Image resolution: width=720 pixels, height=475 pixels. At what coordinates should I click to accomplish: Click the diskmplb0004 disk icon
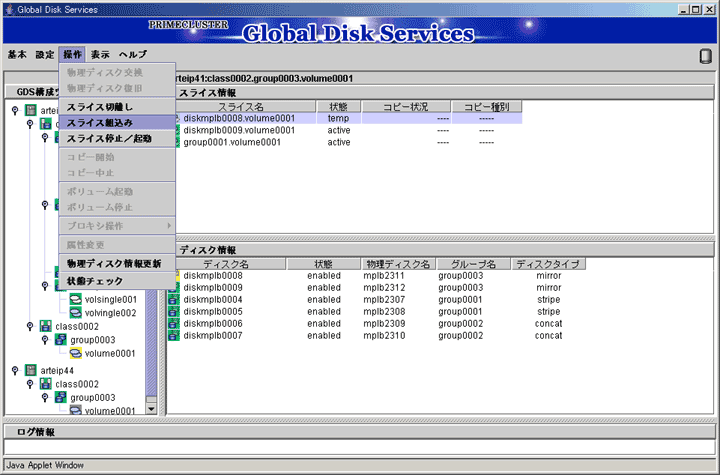[174, 300]
